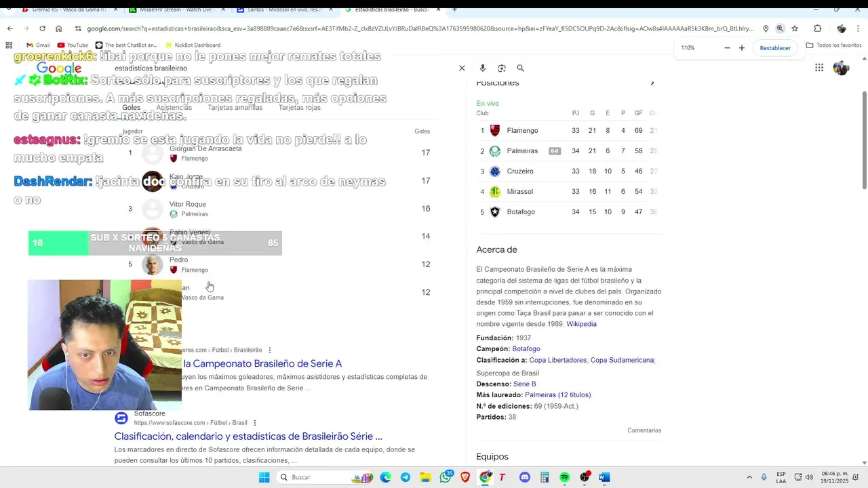The width and height of the screenshot is (868, 488).
Task: Open Serie B descenso link
Action: click(x=524, y=384)
